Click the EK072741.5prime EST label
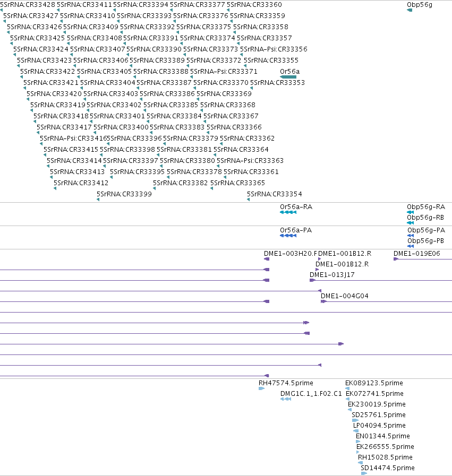Viewport: 452px width, 476px height. 375,394
